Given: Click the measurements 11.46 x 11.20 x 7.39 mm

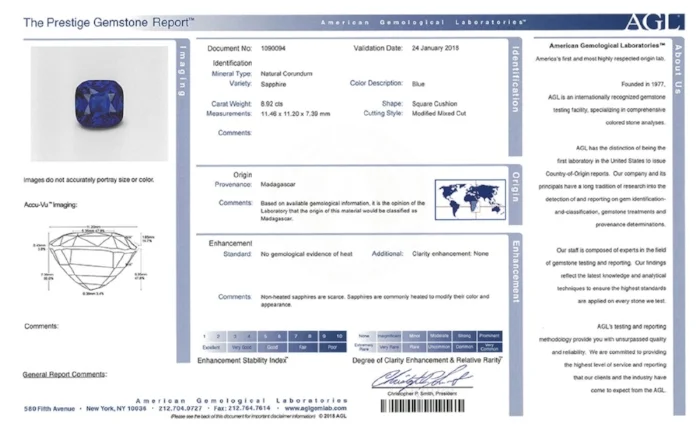Looking at the screenshot, I should pos(296,114).
